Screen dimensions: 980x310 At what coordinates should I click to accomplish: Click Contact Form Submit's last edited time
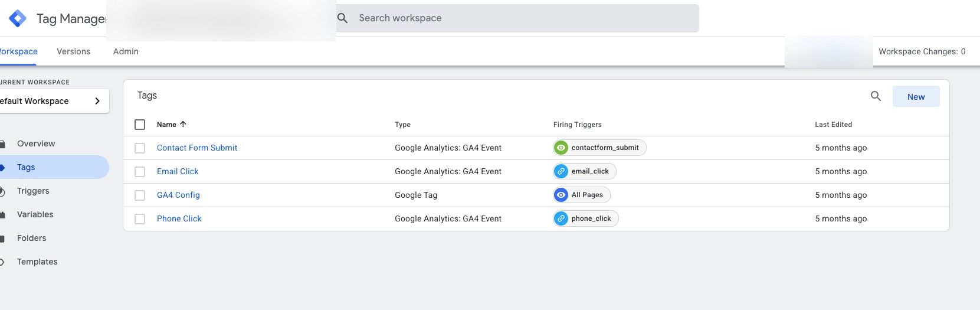tap(841, 148)
